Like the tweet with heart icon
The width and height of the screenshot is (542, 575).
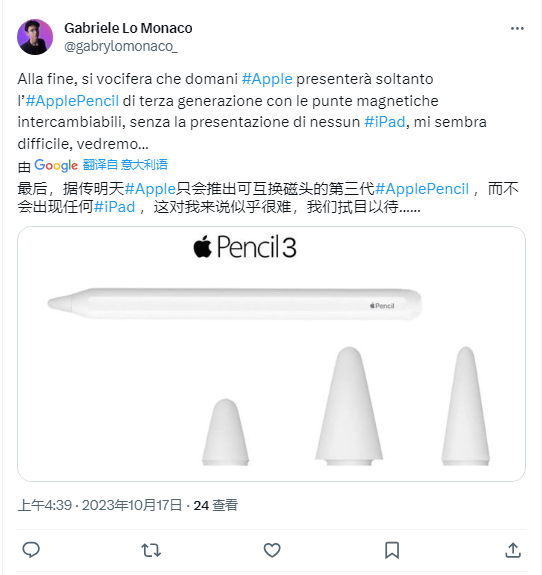272,550
